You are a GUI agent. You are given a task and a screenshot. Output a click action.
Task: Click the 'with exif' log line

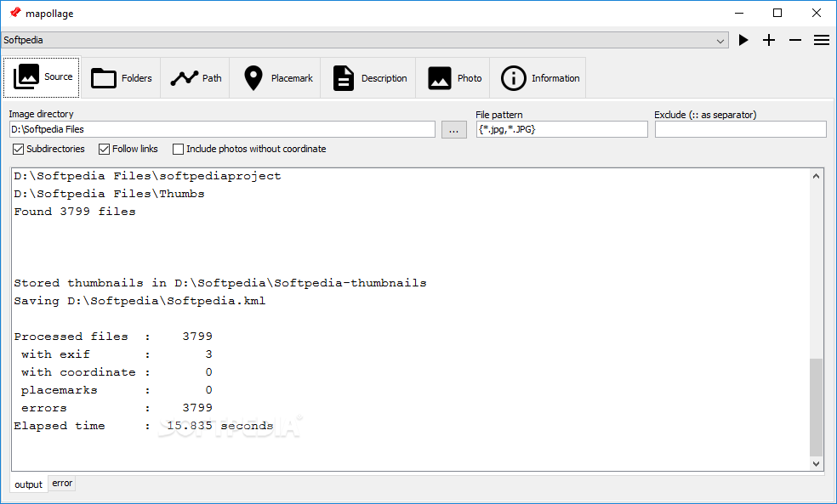tap(117, 354)
